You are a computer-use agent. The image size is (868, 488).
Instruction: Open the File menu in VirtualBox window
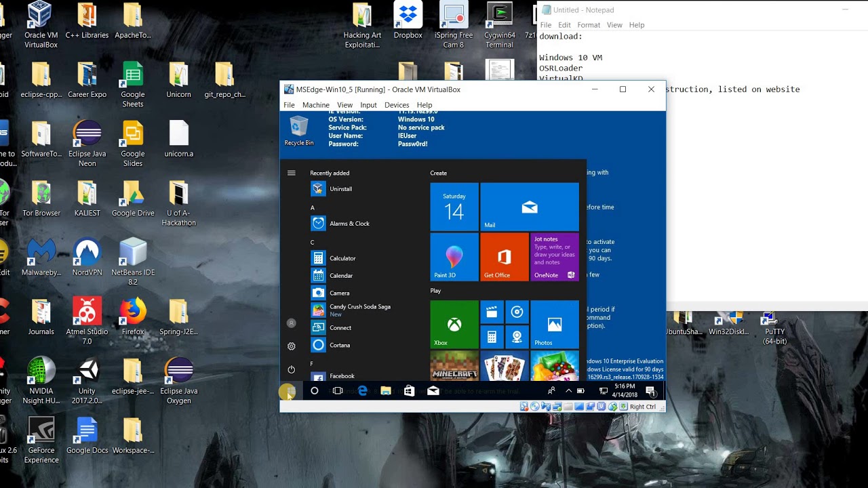tap(289, 105)
